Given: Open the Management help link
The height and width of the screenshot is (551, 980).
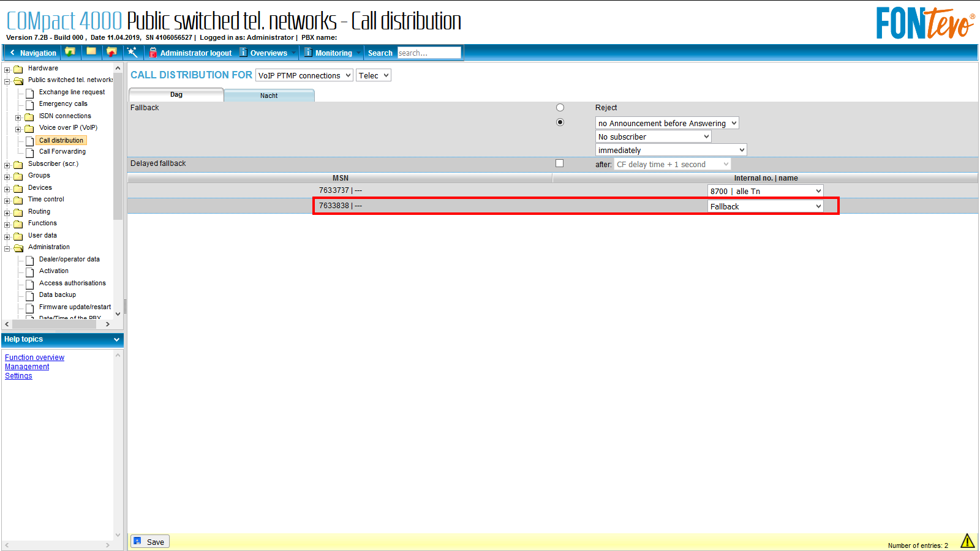Looking at the screenshot, I should click(x=27, y=367).
